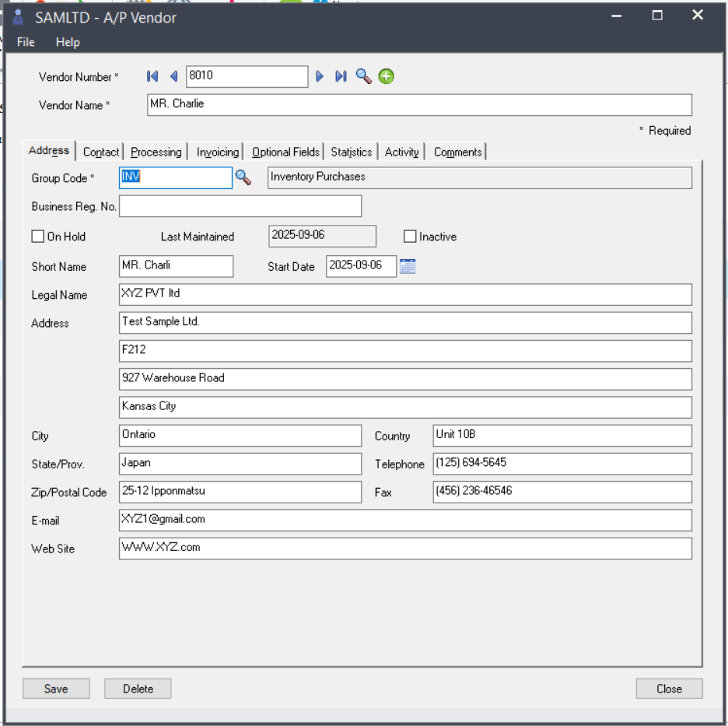728x726 pixels.
Task: Open the File menu
Action: point(26,42)
